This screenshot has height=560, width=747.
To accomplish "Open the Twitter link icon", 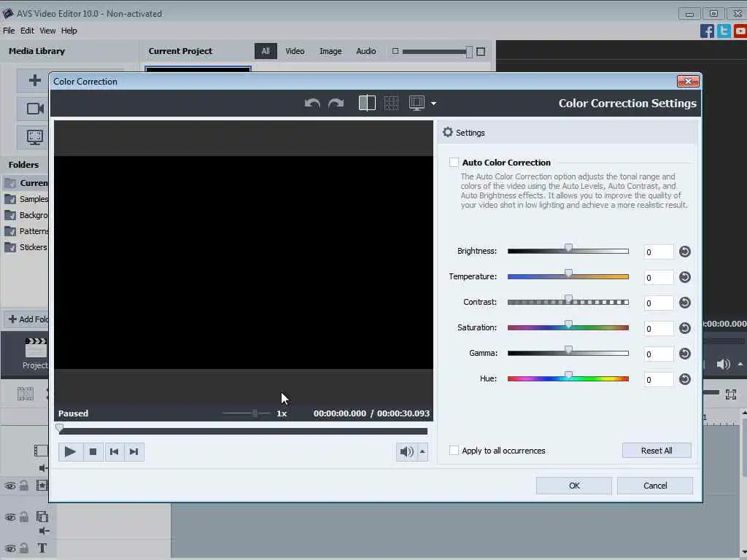I will coord(724,31).
